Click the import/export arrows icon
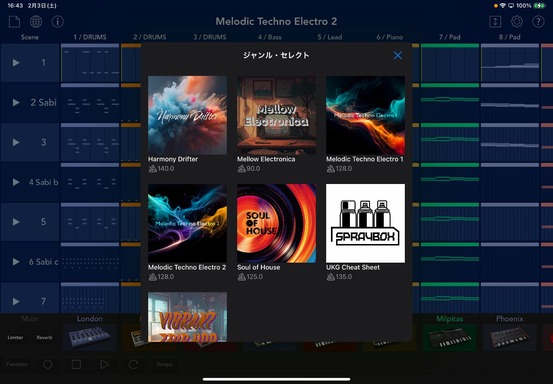Viewport: 553px width, 384px height. pos(495,22)
